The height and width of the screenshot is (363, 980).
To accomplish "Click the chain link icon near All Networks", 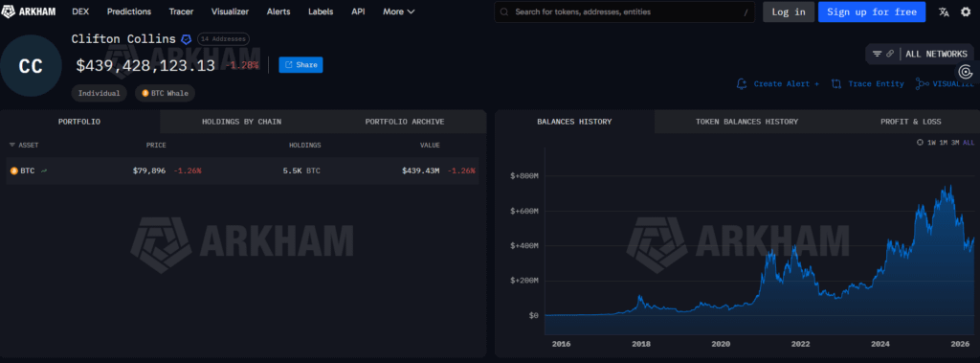I will click(890, 54).
